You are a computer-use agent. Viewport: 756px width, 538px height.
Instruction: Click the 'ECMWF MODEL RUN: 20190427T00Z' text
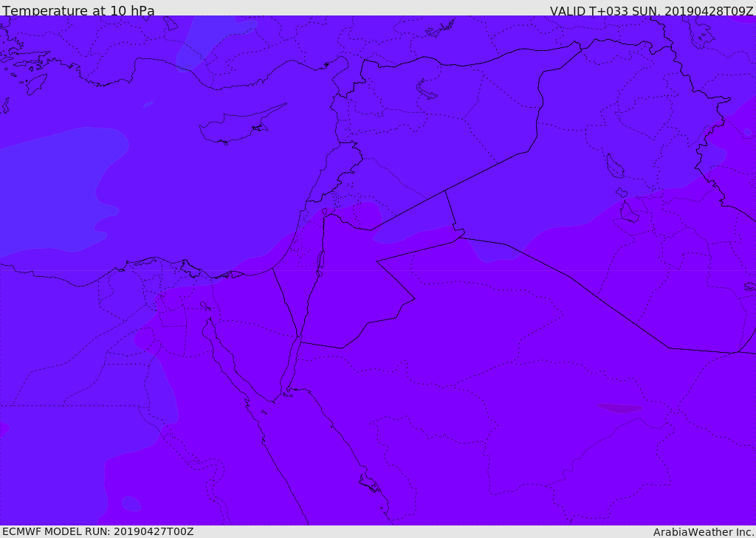point(98,531)
